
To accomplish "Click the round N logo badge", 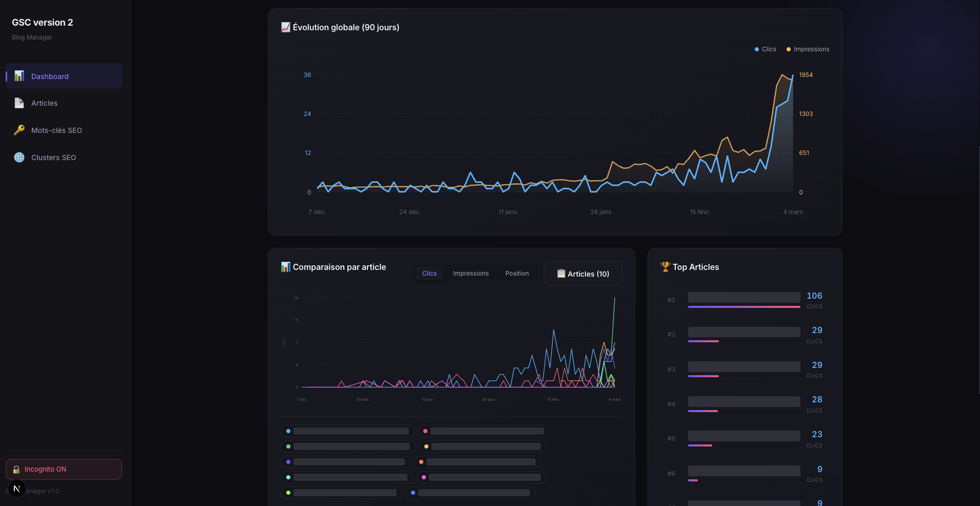I will pyautogui.click(x=16, y=489).
